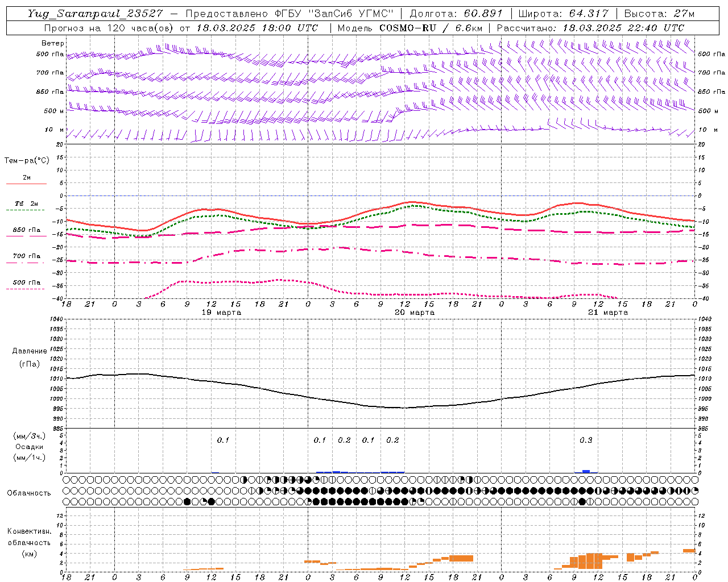Click the "Прогноз на 120 часа(ов)" forecast text

click(109, 28)
